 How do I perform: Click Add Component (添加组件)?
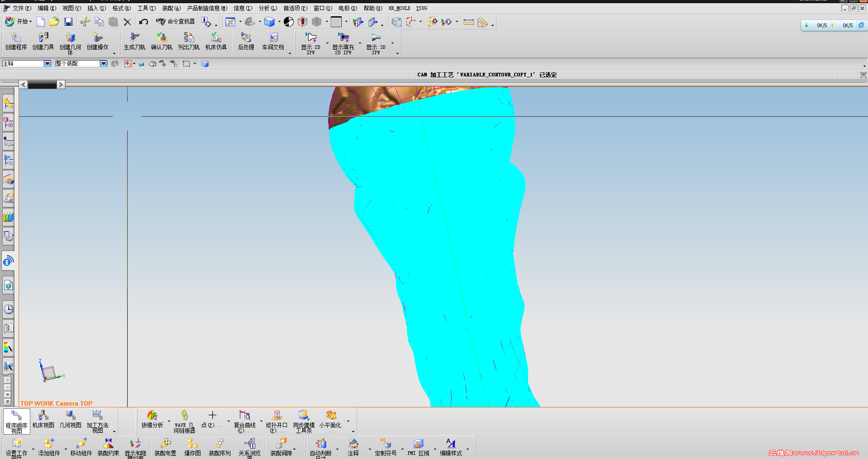(x=49, y=447)
